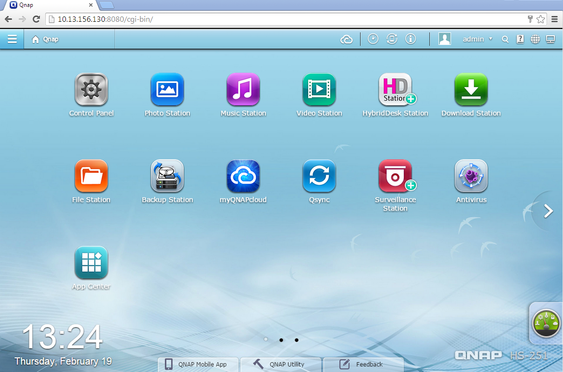Screen dimensions: 563x372
Task: Open Chrome menu button
Action: pyautogui.click(x=555, y=19)
